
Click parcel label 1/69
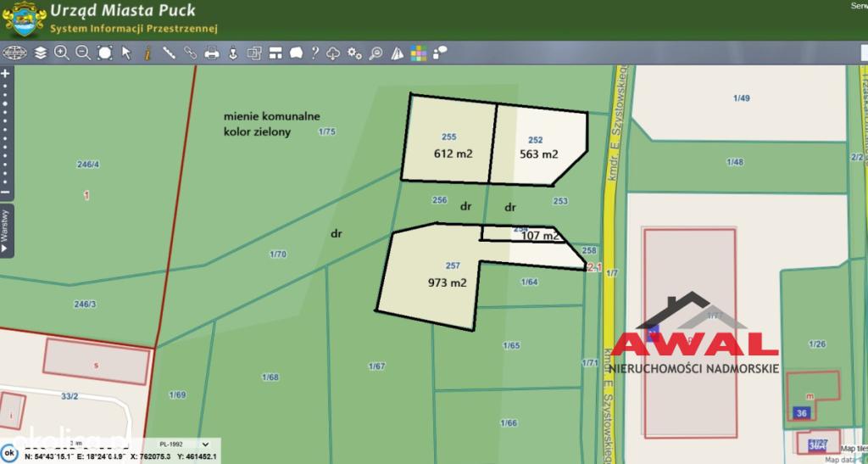point(177,394)
